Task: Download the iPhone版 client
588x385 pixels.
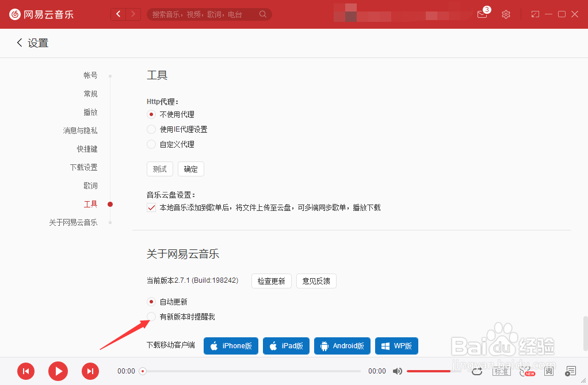Action: tap(231, 346)
